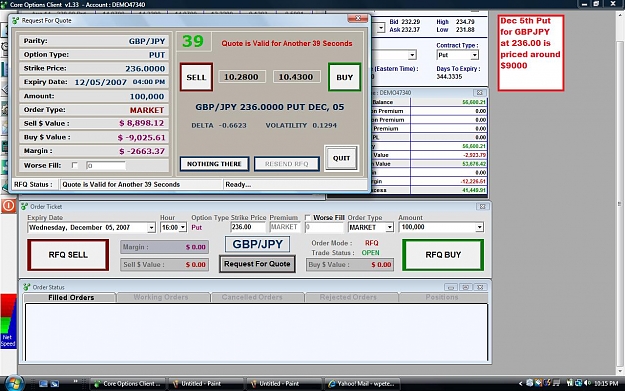The image size is (625, 391).
Task: Click the red power icon in left sidebar
Action: point(8,206)
